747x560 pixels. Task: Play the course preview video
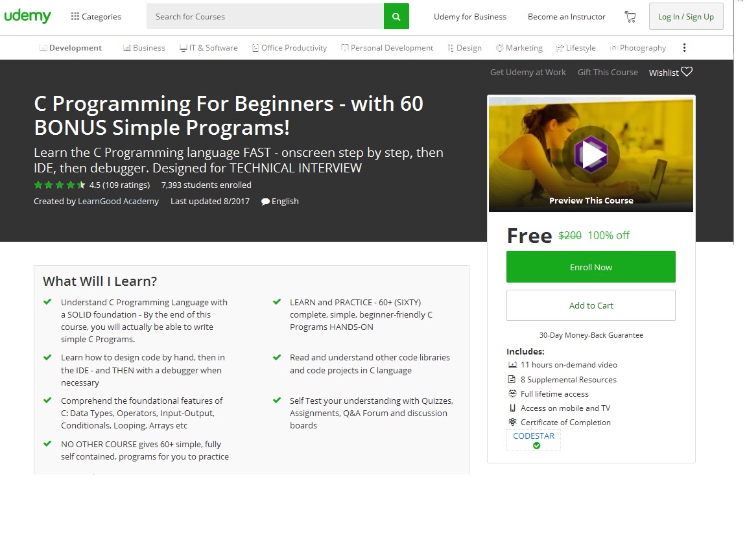591,155
